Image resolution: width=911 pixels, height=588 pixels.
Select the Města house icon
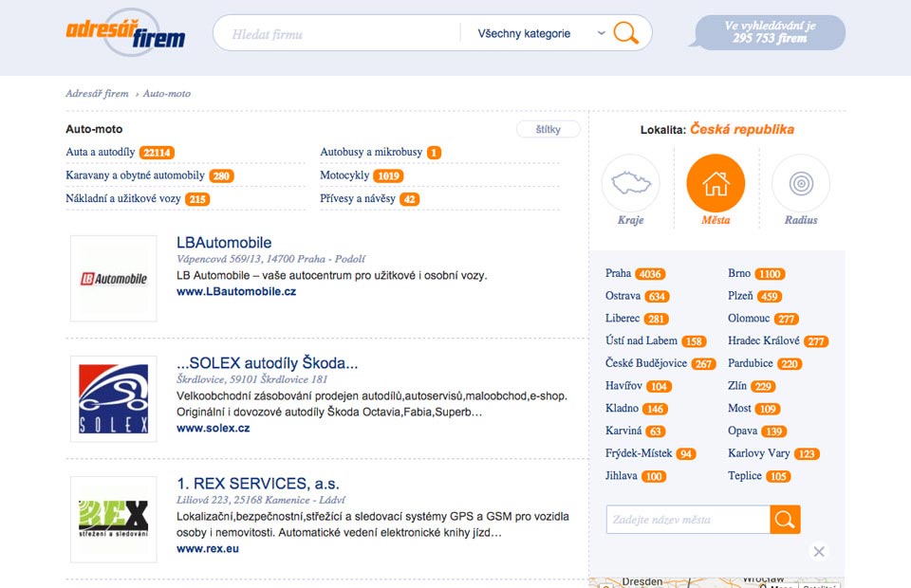click(716, 183)
